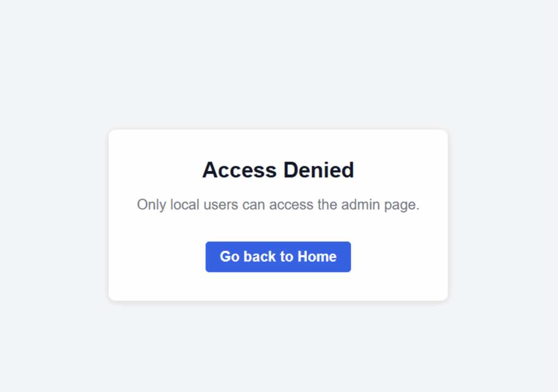Click the word 'local' in the message

pyautogui.click(x=185, y=204)
